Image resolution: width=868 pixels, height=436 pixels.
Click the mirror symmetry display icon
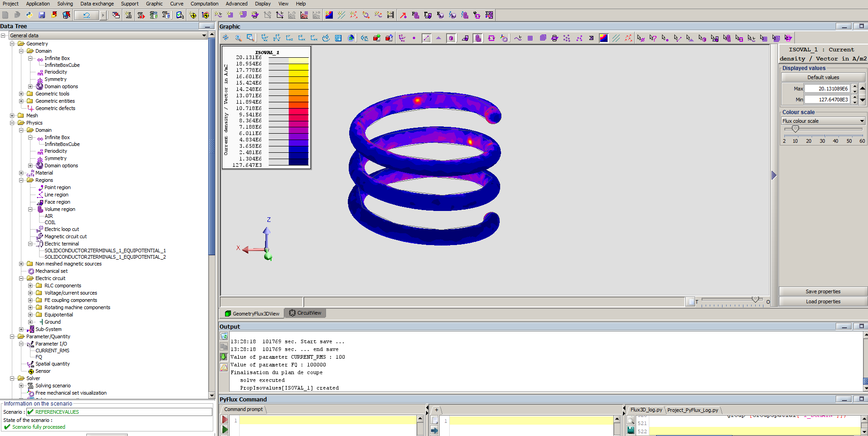tap(364, 38)
